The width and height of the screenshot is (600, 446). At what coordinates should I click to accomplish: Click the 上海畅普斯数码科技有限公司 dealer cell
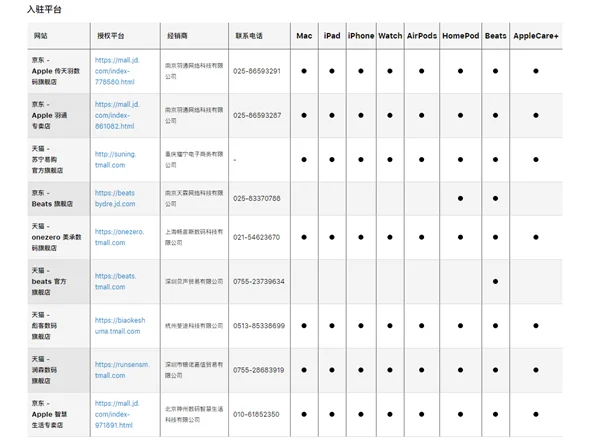(x=194, y=237)
